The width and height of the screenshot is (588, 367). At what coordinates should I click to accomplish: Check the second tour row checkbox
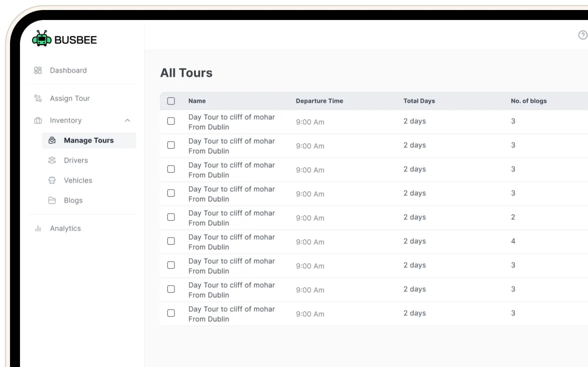[x=171, y=145]
